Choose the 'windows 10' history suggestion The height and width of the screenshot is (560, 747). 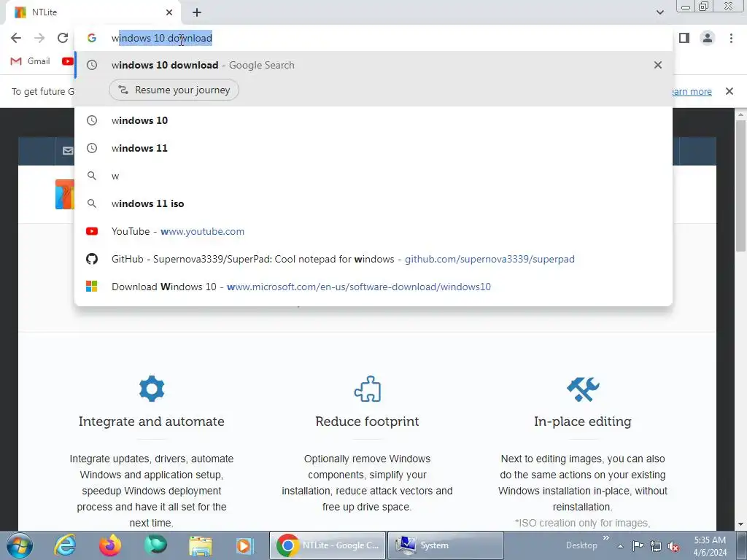[373, 120]
